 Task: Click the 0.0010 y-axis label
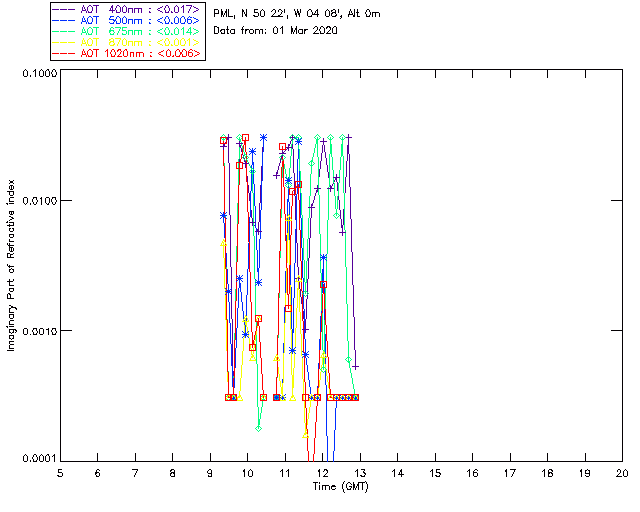(39, 330)
